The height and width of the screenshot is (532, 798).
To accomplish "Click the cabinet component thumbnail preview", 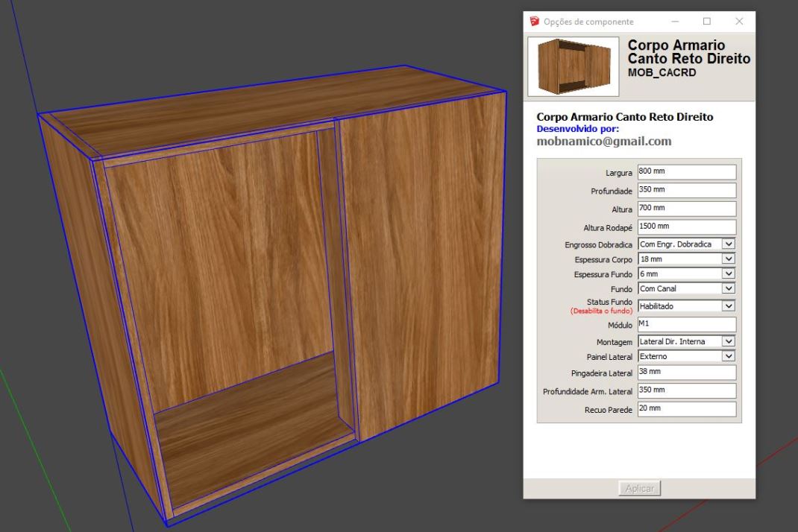I will 574,67.
